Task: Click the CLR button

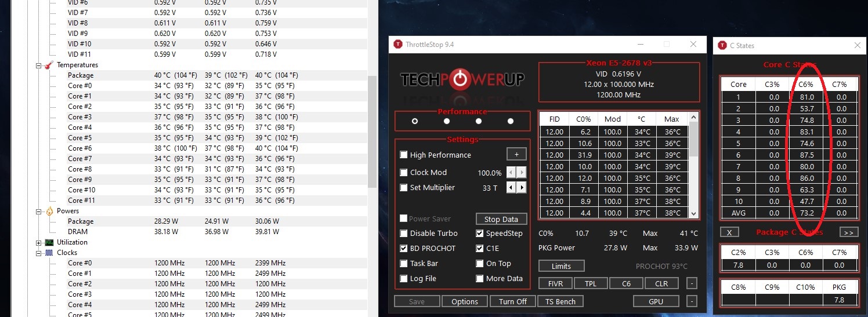Action: coord(661,283)
